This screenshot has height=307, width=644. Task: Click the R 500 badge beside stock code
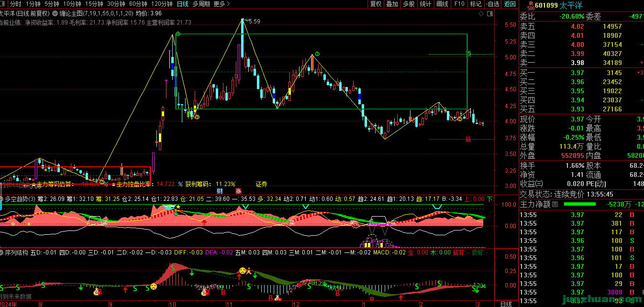[x=530, y=5]
